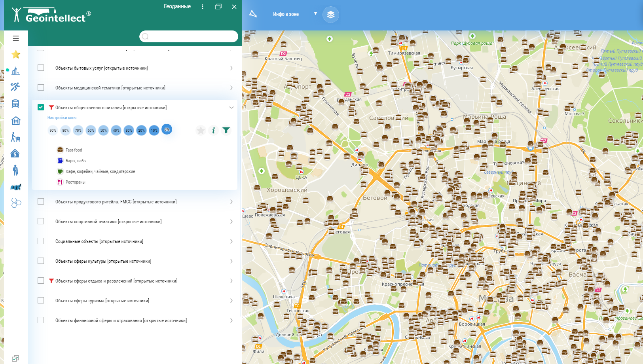Click the red funnel beside общественного питания
The height and width of the screenshot is (364, 643).
(x=51, y=108)
